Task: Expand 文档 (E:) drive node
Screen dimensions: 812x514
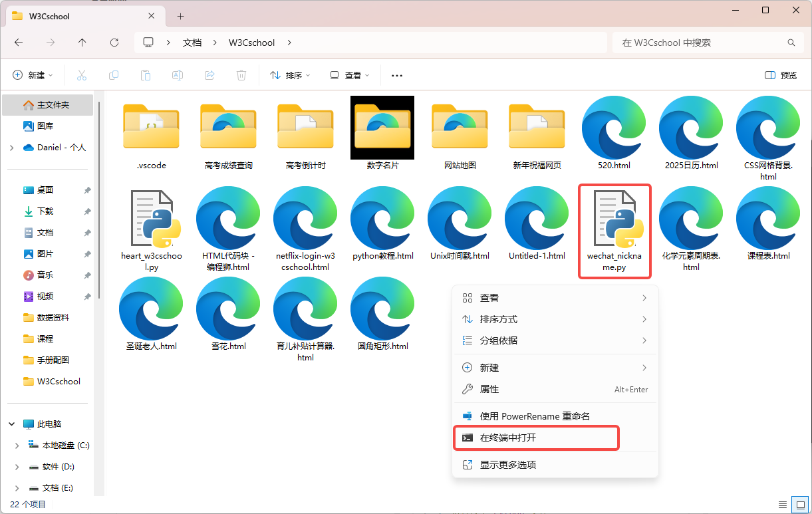Action: point(19,488)
